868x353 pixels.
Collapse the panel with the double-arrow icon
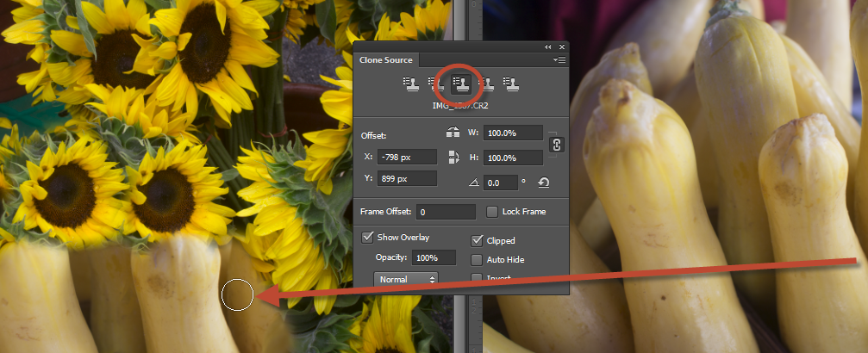click(x=548, y=46)
